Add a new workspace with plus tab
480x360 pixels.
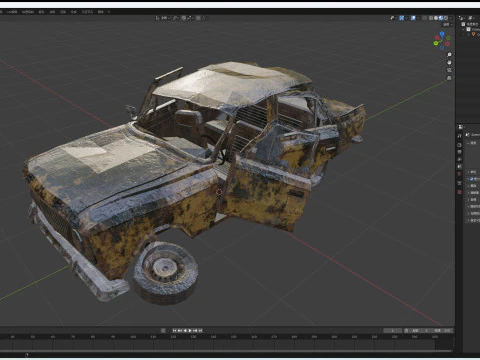tap(108, 12)
